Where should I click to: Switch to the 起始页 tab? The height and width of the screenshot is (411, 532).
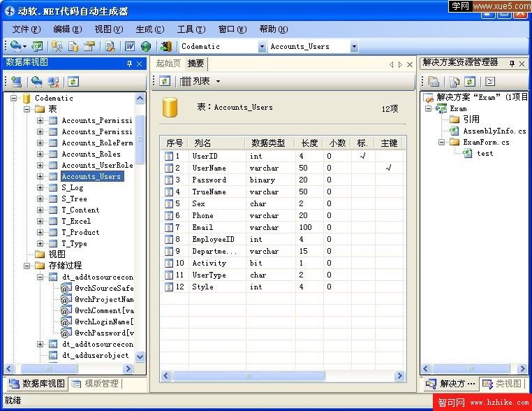click(168, 64)
